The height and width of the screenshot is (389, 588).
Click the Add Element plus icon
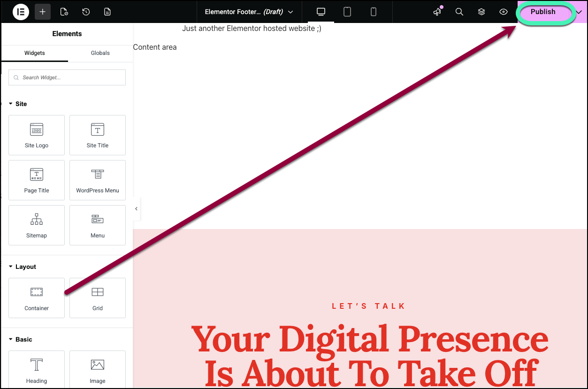(43, 12)
